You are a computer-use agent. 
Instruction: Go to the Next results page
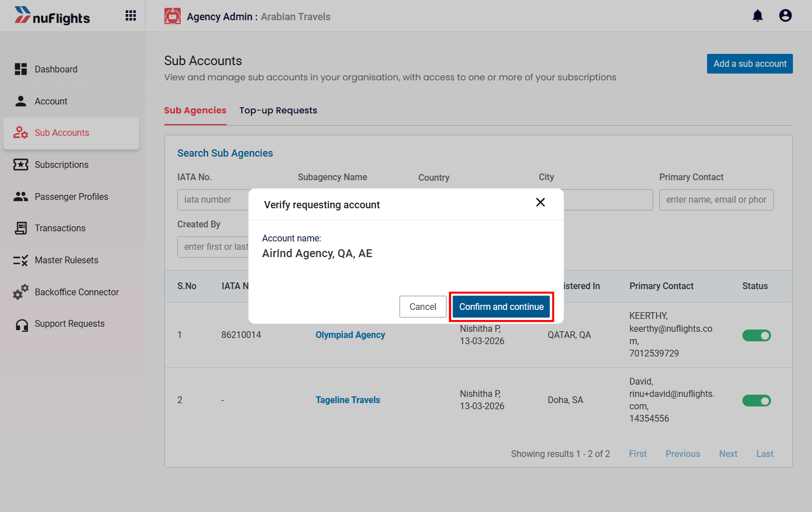click(x=728, y=454)
